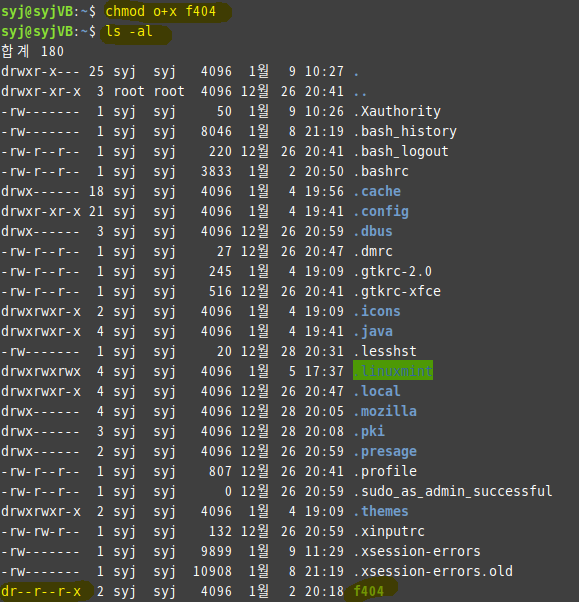The image size is (579, 602).
Task: Click the link count 18 on the .cache row
Action: click(96, 191)
